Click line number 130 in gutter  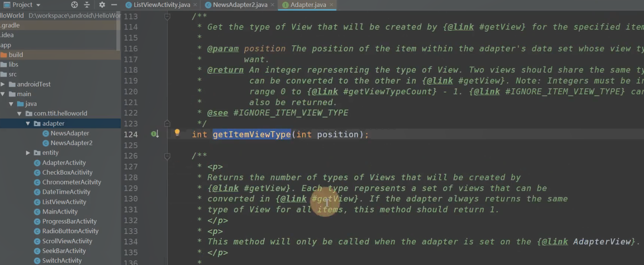[x=130, y=199]
